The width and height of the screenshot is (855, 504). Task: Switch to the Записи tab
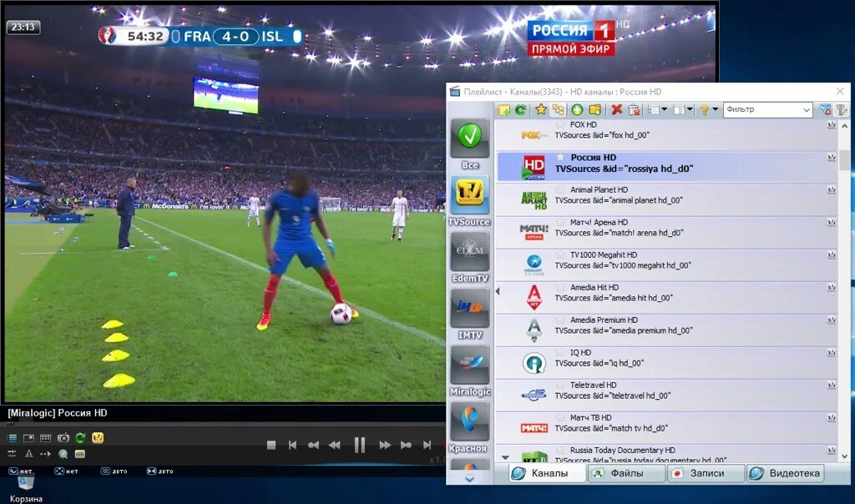click(x=706, y=473)
